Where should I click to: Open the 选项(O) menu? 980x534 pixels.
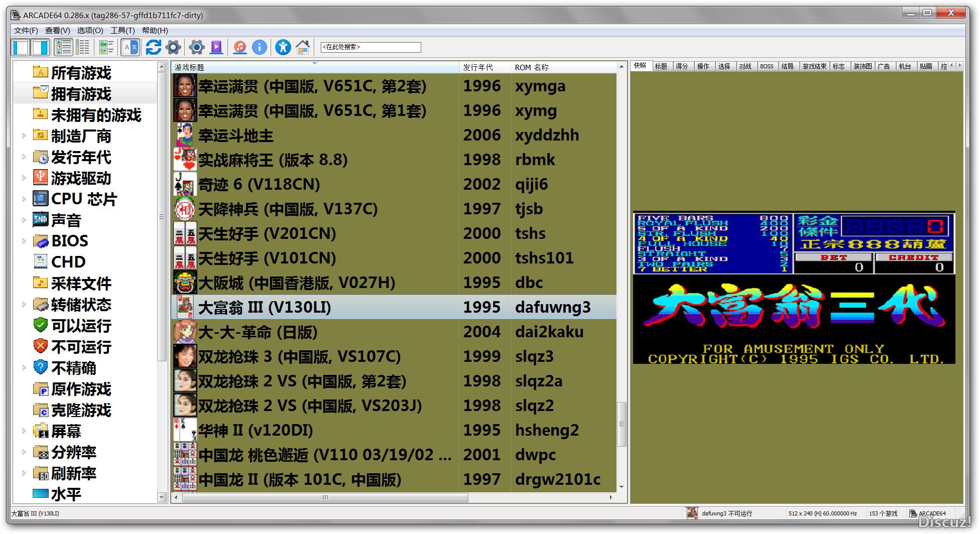90,31
